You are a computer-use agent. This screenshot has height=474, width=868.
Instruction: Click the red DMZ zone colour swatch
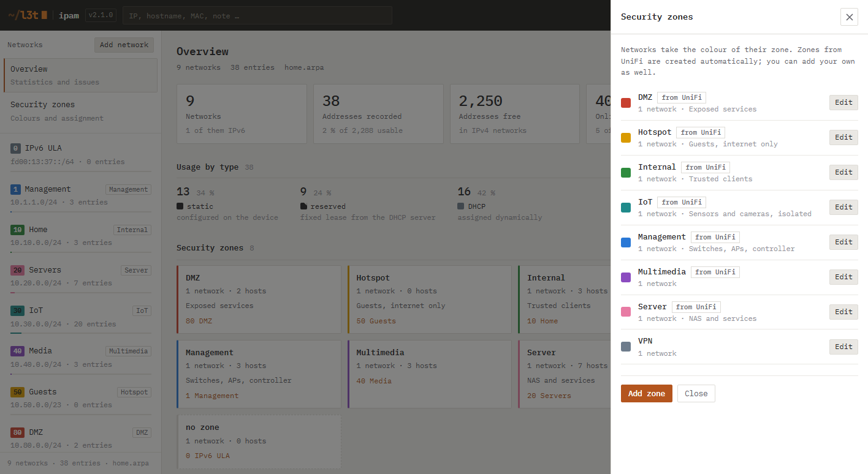[626, 103]
